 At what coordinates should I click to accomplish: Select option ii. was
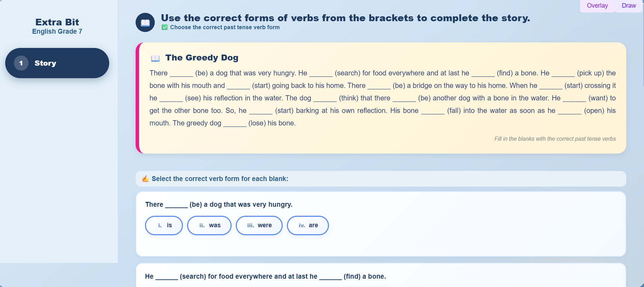pyautogui.click(x=209, y=225)
